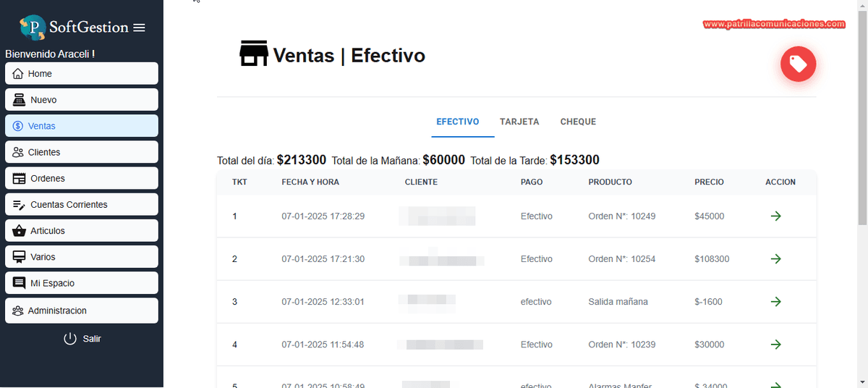Click the green arrow for Salida mañana row

[x=776, y=301]
